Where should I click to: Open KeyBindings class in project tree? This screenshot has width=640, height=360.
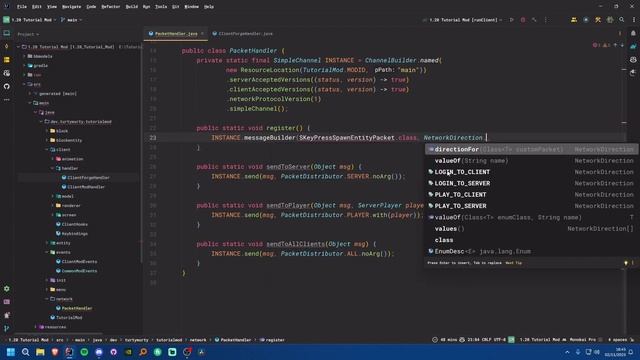[72, 233]
